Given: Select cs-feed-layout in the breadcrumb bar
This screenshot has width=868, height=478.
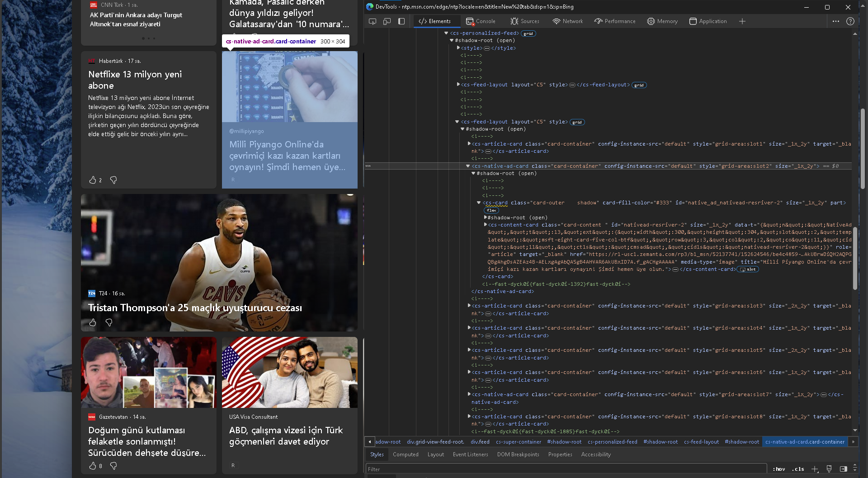Looking at the screenshot, I should [701, 442].
